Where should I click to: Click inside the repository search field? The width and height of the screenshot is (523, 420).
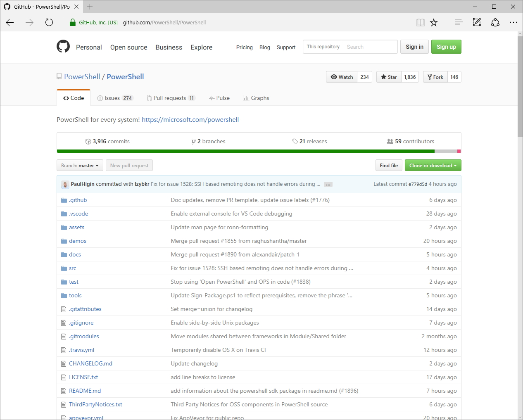point(370,47)
